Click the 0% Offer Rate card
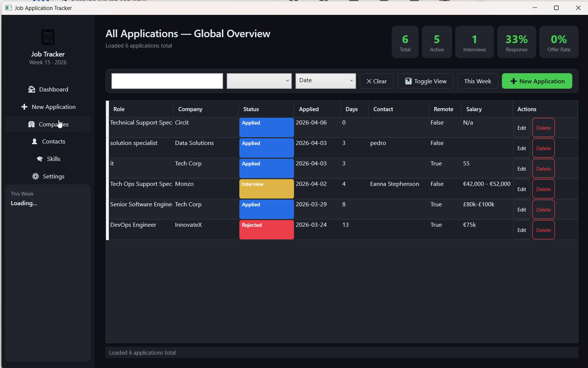The width and height of the screenshot is (588, 368). [x=559, y=42]
